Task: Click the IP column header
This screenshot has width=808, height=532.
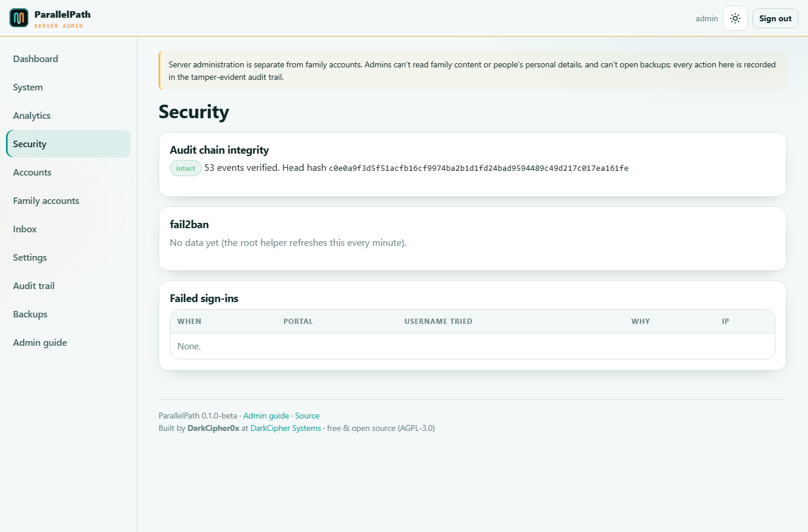Action: coord(725,322)
